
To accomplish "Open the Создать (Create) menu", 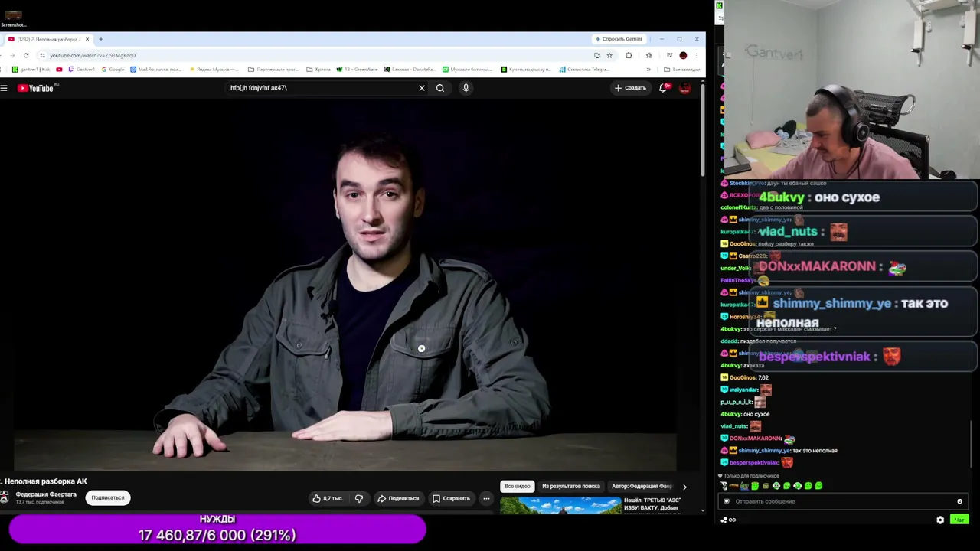I will tap(630, 88).
